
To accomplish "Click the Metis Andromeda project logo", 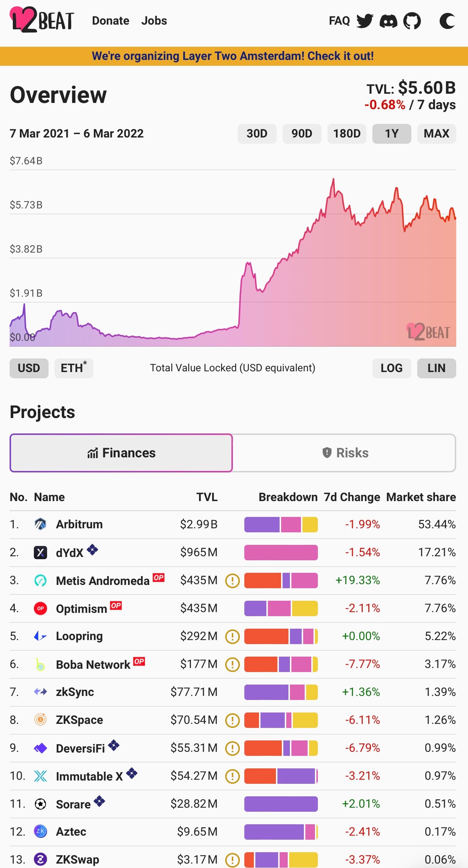I will click(x=40, y=581).
